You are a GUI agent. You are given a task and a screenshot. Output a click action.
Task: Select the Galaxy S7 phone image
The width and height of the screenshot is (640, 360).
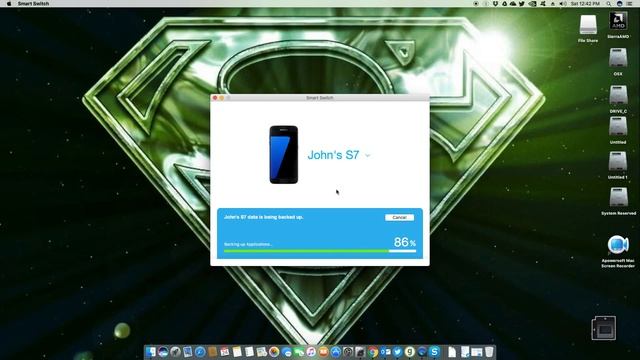284,155
